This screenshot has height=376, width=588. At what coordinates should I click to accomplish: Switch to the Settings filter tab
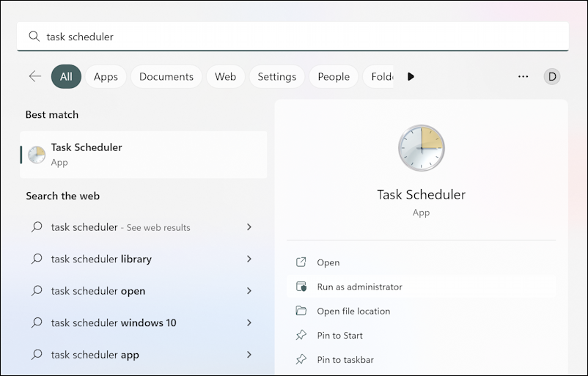coord(276,76)
